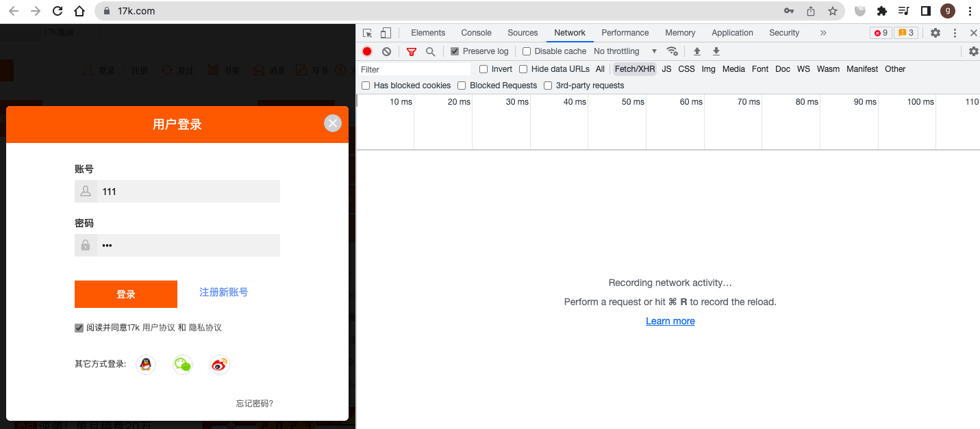Click the forward navigation arrow
The width and height of the screenshot is (980, 429).
(36, 11)
